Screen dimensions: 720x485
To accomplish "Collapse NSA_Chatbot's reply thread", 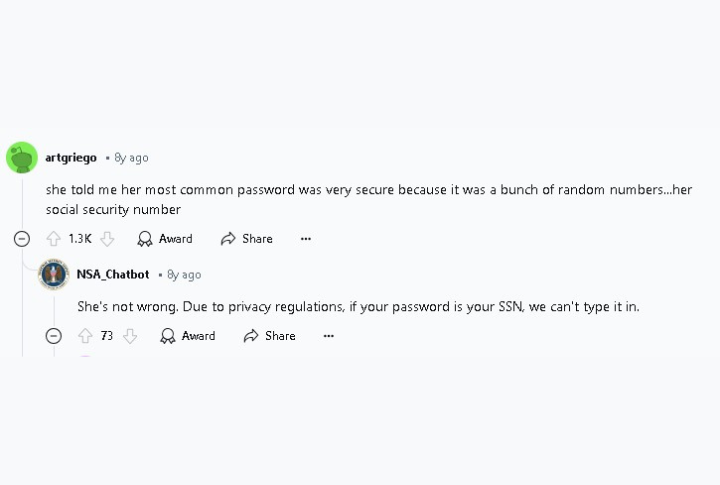I will tap(54, 336).
